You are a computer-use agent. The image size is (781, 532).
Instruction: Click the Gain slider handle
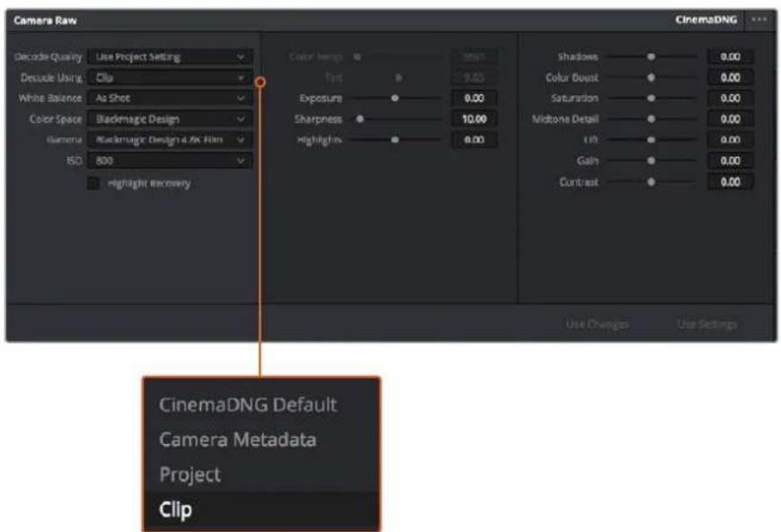(651, 161)
